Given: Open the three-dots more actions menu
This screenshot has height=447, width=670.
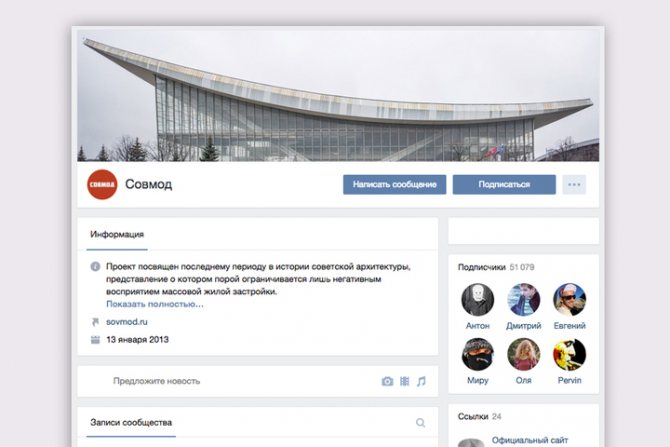Looking at the screenshot, I should point(574,185).
